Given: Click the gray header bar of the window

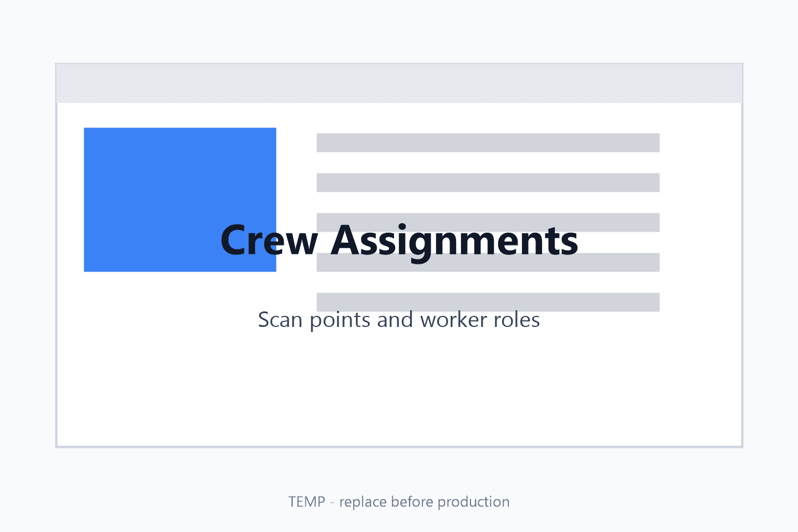Looking at the screenshot, I should pos(399,83).
